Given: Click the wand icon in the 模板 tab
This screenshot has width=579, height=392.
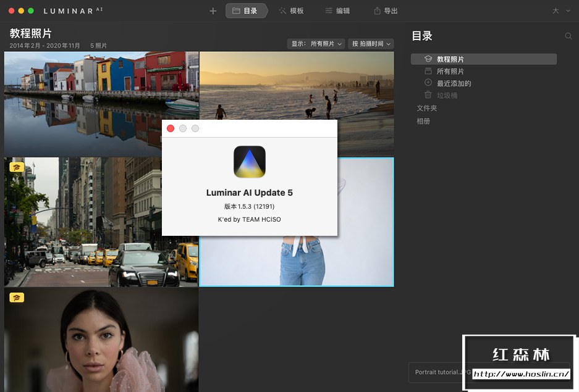Looking at the screenshot, I should point(282,11).
